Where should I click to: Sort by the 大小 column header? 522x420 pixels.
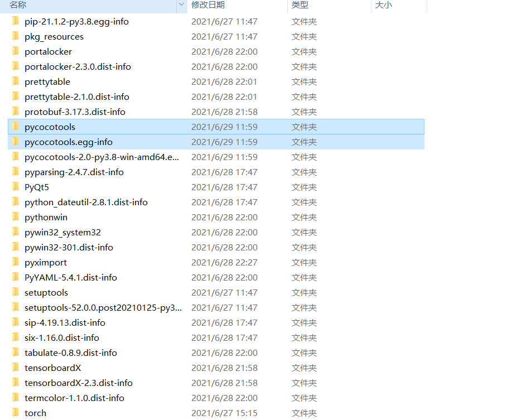(x=384, y=4)
